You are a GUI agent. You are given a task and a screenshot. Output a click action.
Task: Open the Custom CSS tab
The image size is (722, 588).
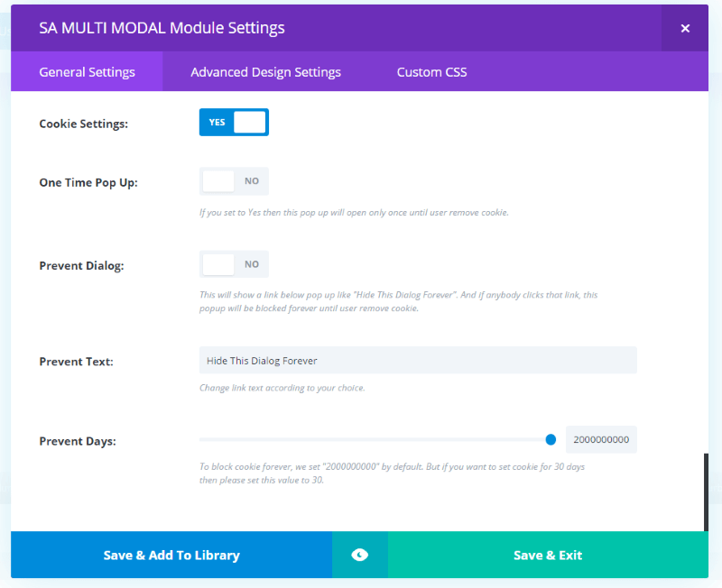432,72
